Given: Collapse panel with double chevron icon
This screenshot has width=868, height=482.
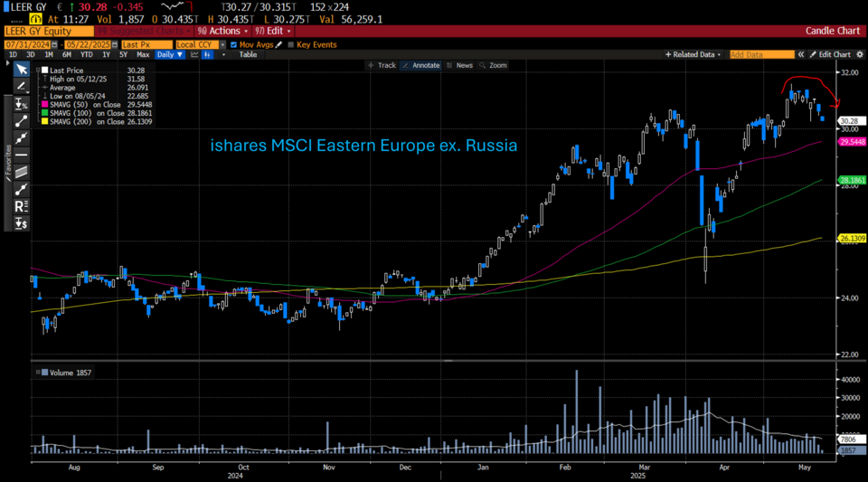Looking at the screenshot, I should tap(800, 54).
